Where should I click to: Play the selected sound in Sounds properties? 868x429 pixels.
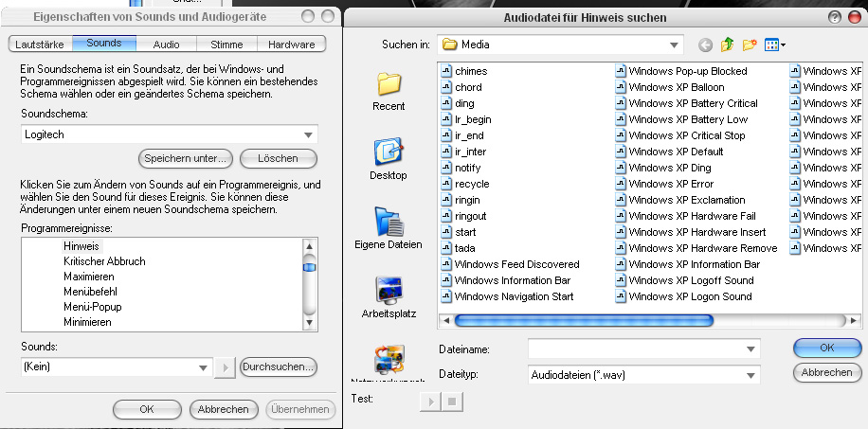point(225,367)
